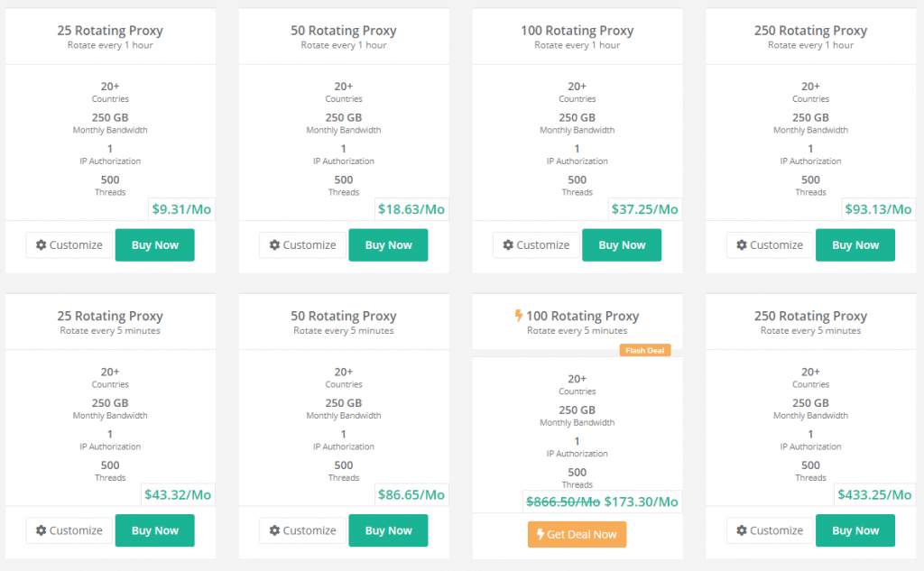Click gear icon on $93.13/Mo plan

coord(742,244)
